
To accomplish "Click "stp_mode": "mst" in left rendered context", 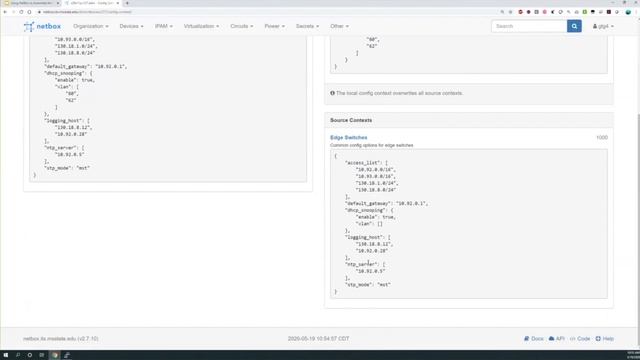I will [67, 168].
